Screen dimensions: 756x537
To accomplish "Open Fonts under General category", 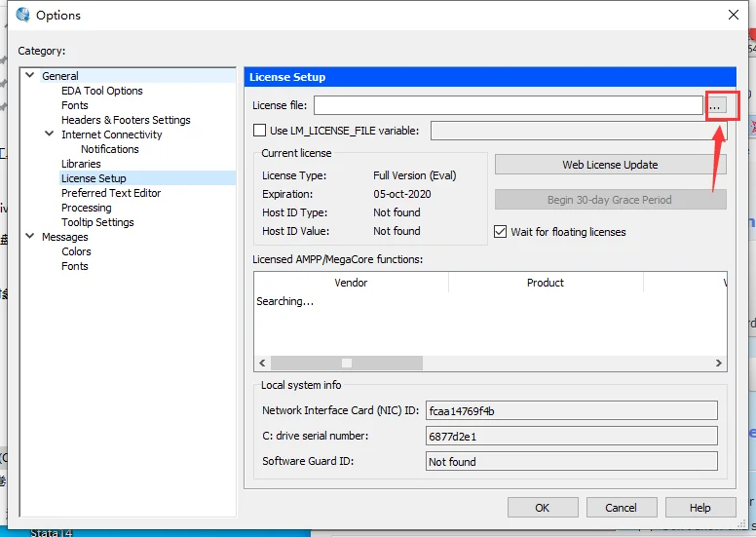I will [x=75, y=105].
